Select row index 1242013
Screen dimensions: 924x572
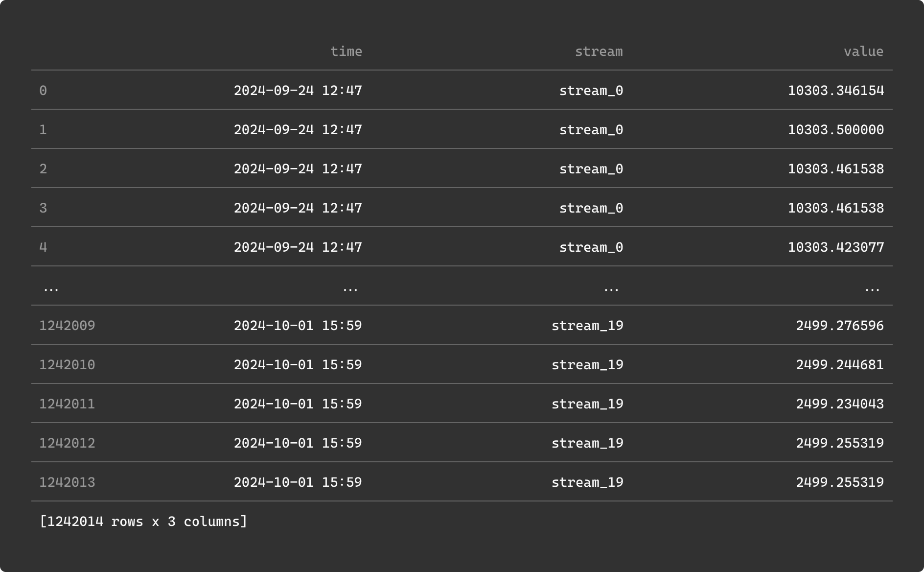[67, 482]
